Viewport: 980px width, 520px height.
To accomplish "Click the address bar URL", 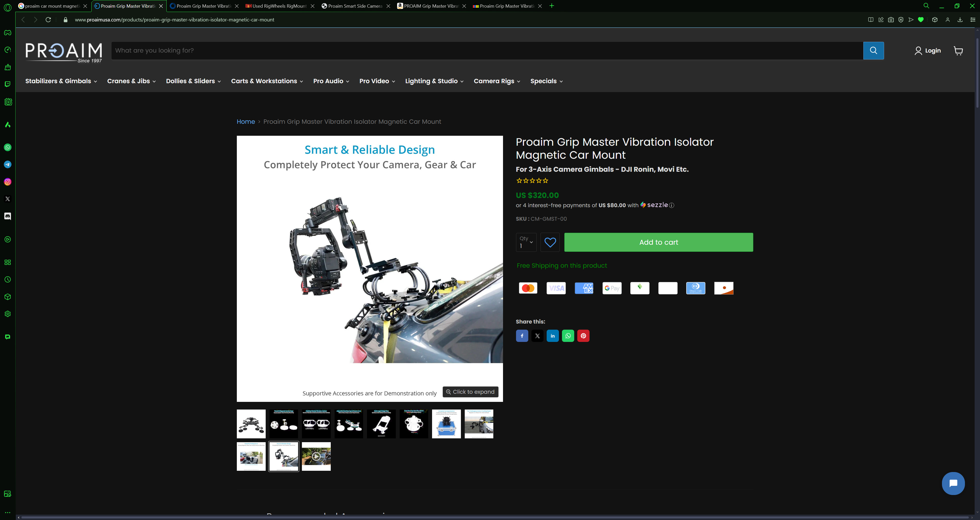I will click(x=174, y=20).
